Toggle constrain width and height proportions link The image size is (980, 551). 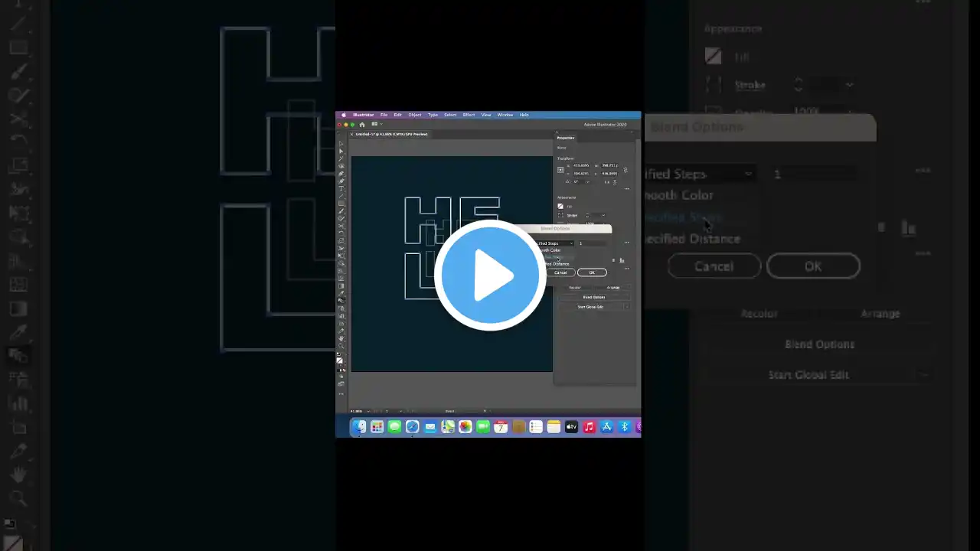coord(626,169)
